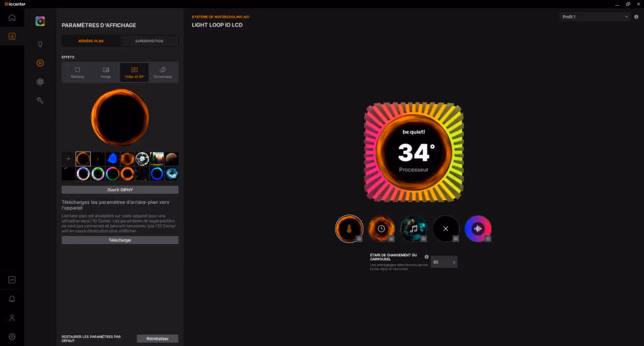Select the clock preset circle
Image resolution: width=644 pixels, height=346 pixels.
click(381, 228)
